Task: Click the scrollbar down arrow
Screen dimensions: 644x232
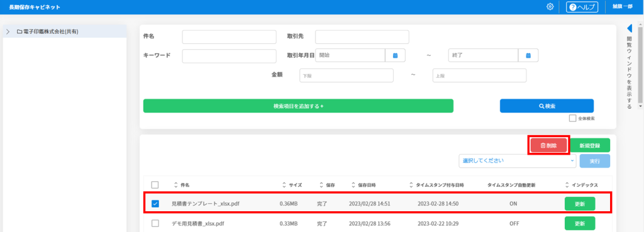Action: (640, 106)
